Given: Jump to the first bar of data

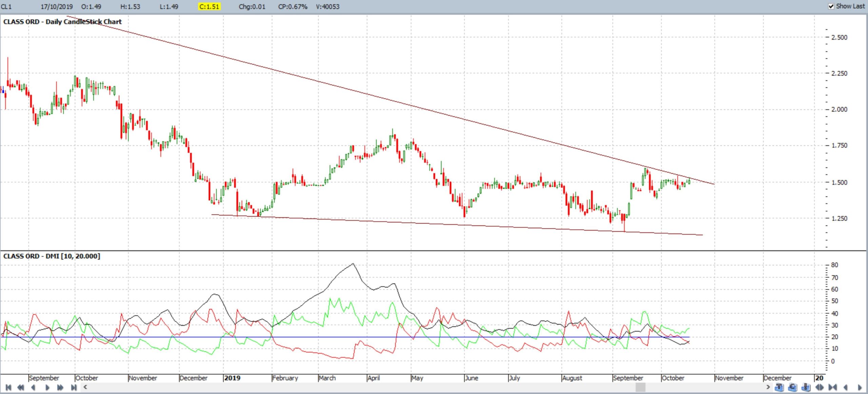Looking at the screenshot, I should [8, 387].
